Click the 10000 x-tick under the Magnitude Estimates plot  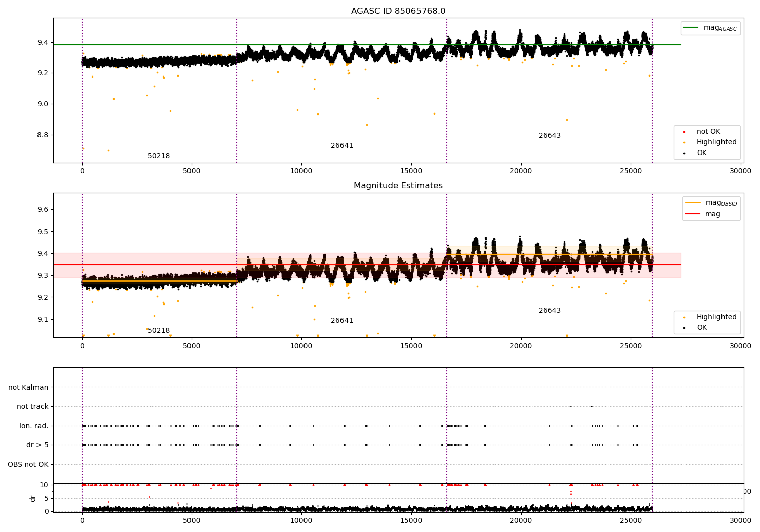[x=301, y=346]
